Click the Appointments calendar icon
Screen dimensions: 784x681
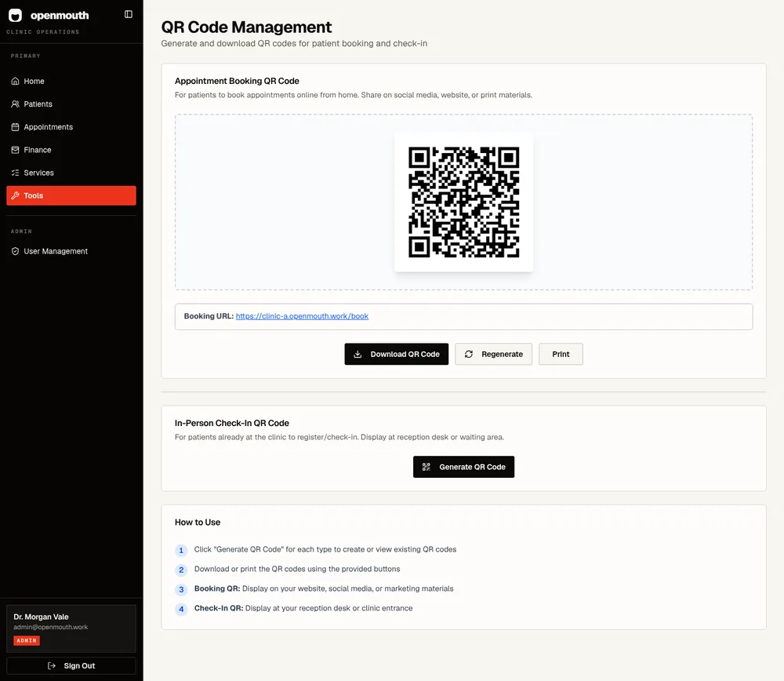pos(16,127)
